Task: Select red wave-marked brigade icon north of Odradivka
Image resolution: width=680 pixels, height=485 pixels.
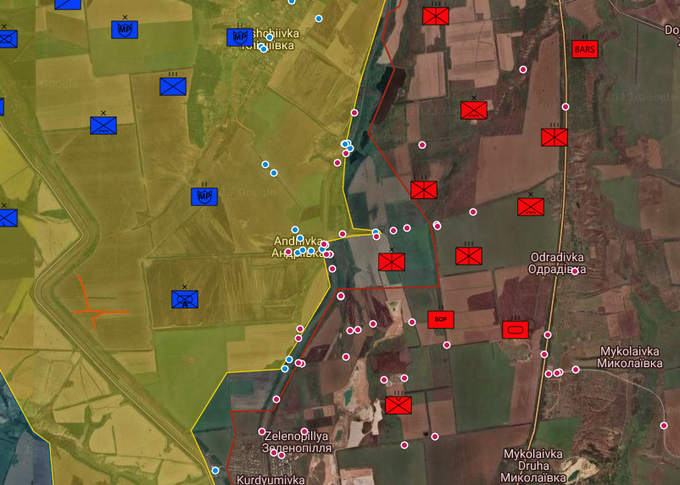Action: [x=530, y=206]
